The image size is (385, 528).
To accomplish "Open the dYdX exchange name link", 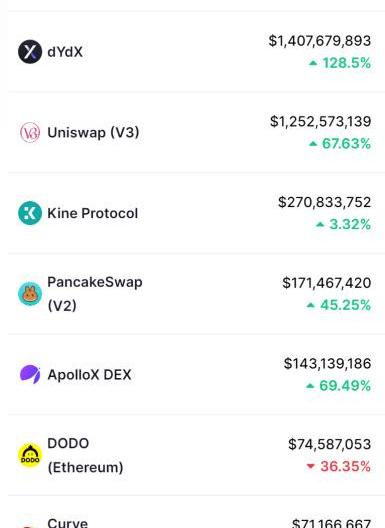I will (65, 52).
